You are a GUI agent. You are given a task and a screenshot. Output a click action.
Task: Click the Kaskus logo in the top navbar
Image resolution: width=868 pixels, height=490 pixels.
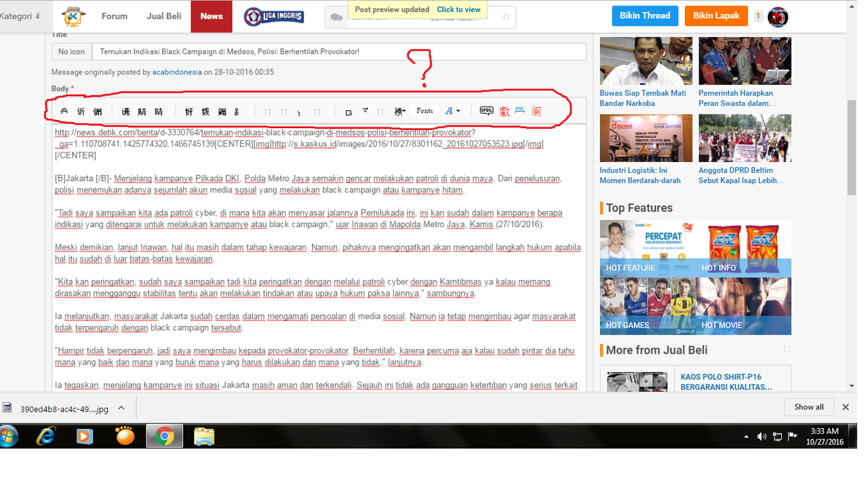coord(73,16)
